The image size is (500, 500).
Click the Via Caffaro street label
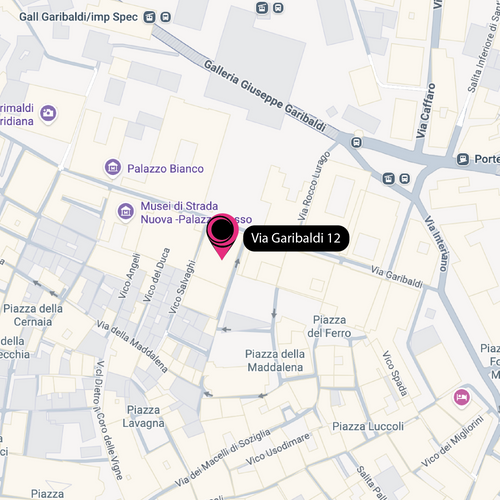(x=426, y=111)
